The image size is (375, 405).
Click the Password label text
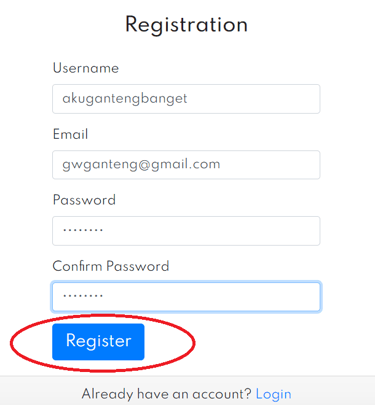84,200
